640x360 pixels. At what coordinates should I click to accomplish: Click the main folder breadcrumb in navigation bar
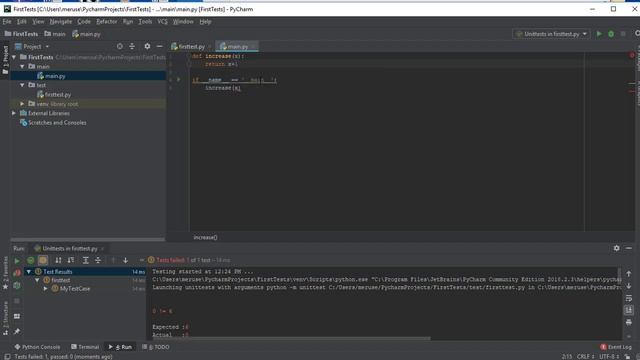(x=55, y=34)
